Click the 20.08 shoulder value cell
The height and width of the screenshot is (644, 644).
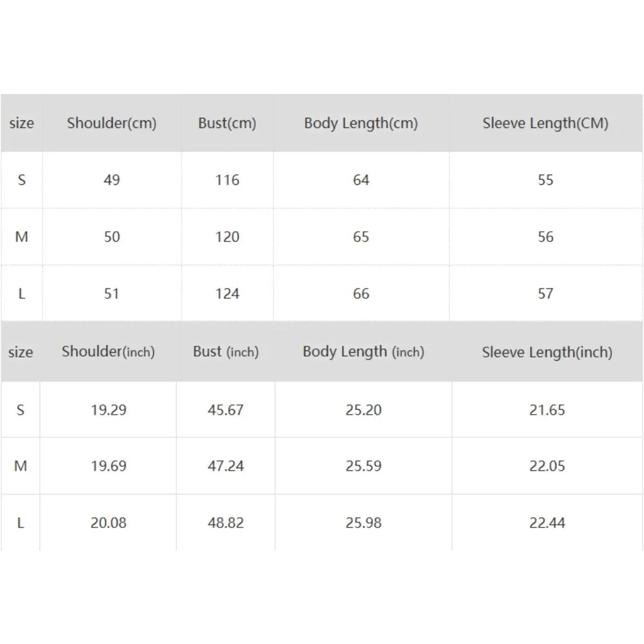pos(108,522)
